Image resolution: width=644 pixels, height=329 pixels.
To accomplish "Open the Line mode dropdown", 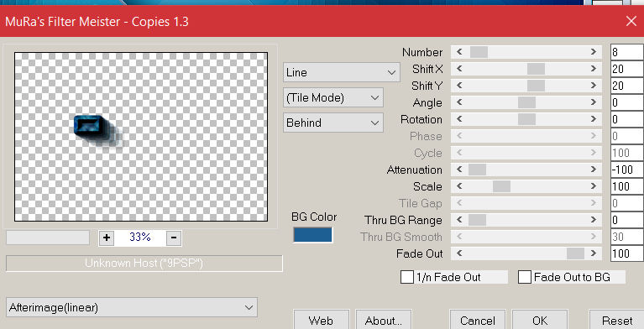I will pyautogui.click(x=341, y=73).
